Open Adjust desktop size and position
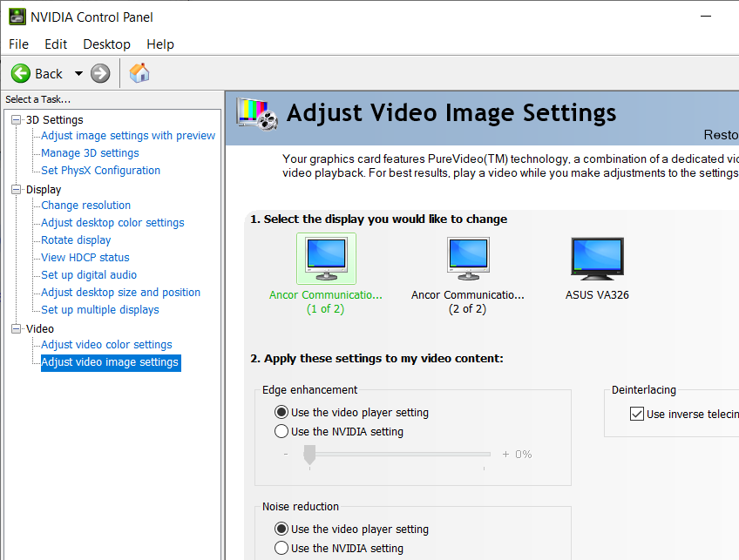This screenshot has width=739, height=560. [x=120, y=293]
